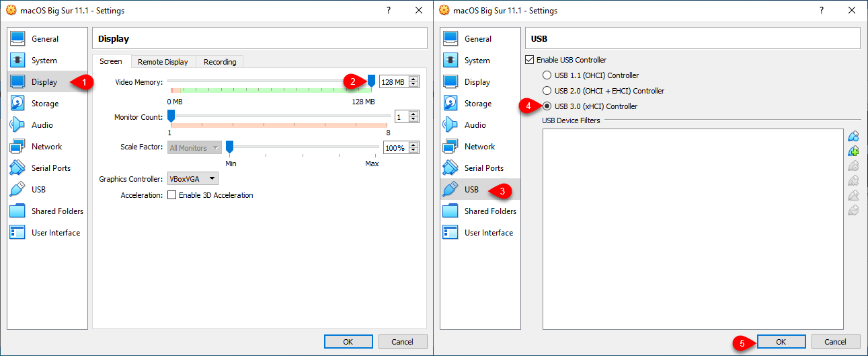Image resolution: width=868 pixels, height=356 pixels.
Task: Select User Interface icon in right USB window
Action: [x=450, y=233]
